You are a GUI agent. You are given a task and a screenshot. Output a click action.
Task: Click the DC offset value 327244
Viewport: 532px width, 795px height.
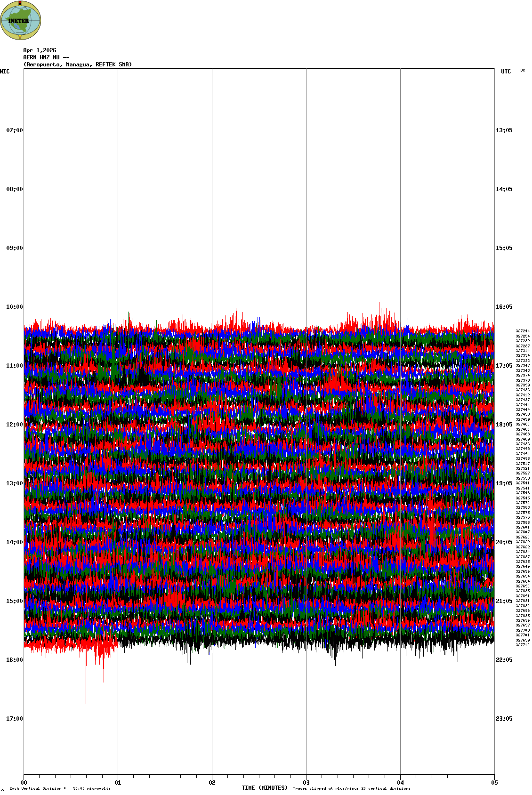(522, 331)
